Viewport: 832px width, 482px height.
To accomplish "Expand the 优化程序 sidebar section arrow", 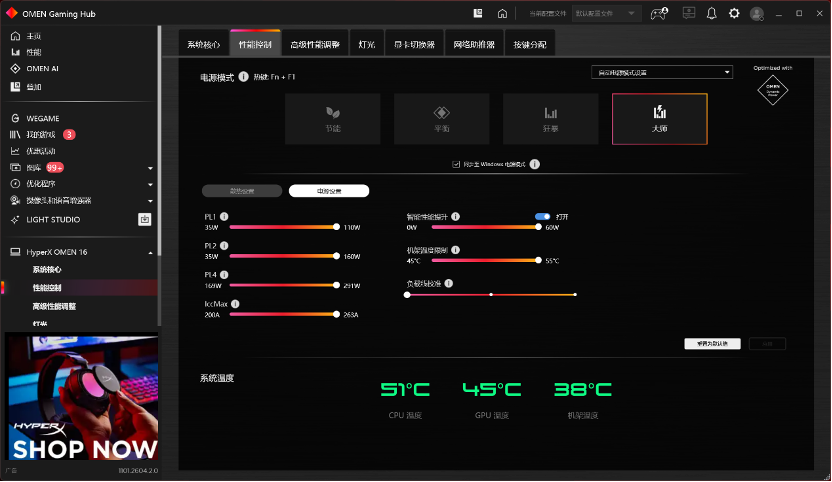I will (x=150, y=185).
